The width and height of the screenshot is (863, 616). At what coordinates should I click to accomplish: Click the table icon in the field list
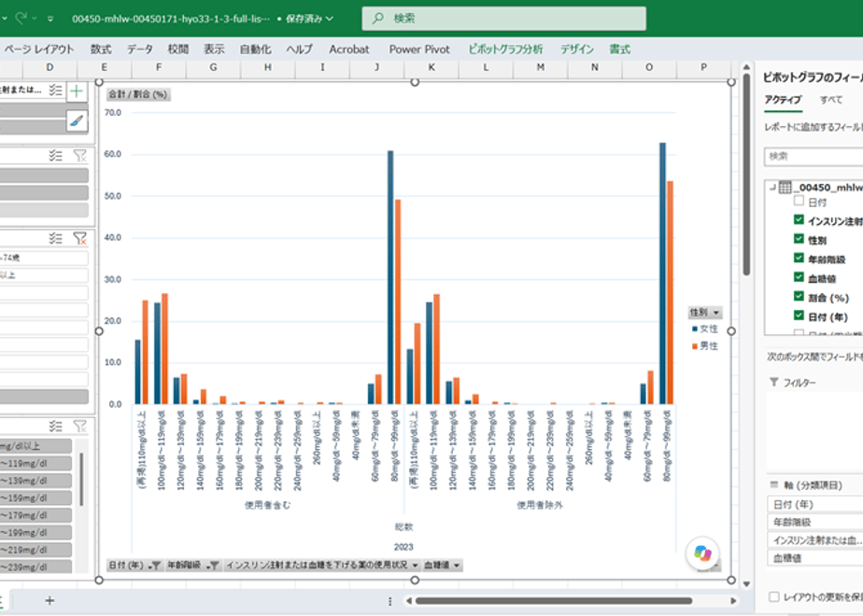[x=785, y=188]
